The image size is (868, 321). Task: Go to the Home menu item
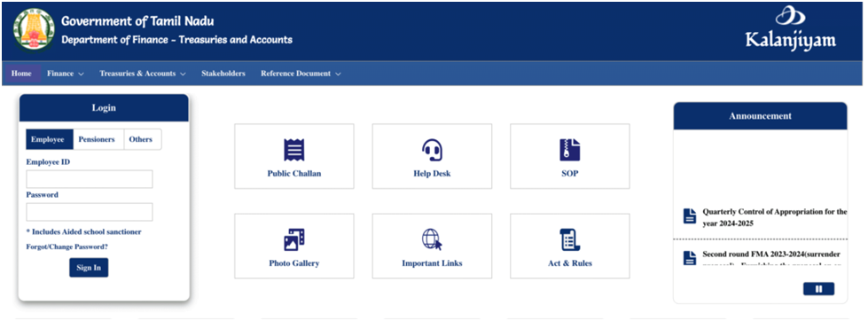[21, 74]
